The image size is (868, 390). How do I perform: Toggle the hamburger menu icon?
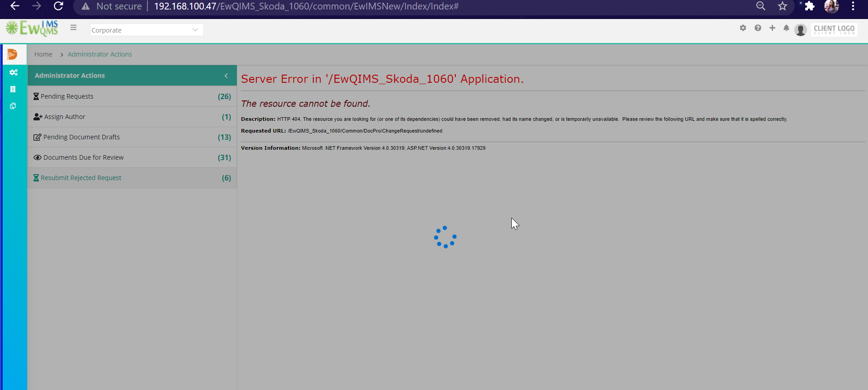point(73,28)
